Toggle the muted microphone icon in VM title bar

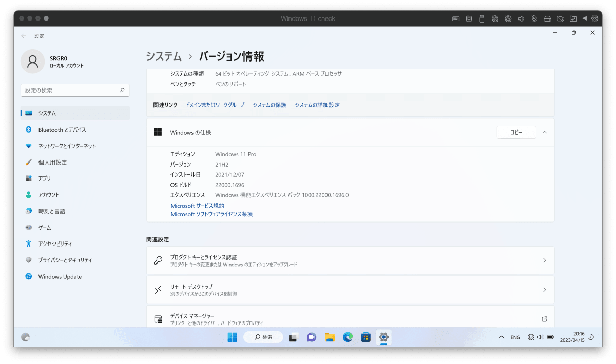click(x=534, y=18)
